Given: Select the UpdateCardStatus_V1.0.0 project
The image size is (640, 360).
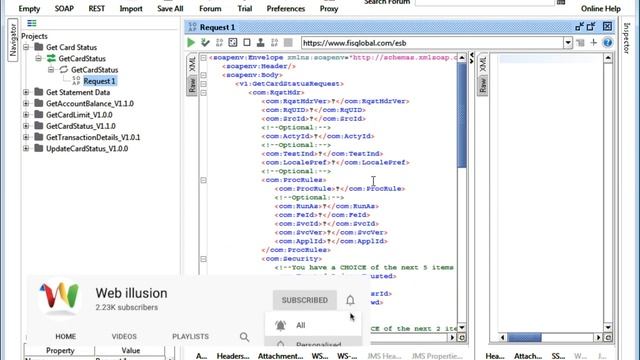Looking at the screenshot, I should tap(87, 149).
